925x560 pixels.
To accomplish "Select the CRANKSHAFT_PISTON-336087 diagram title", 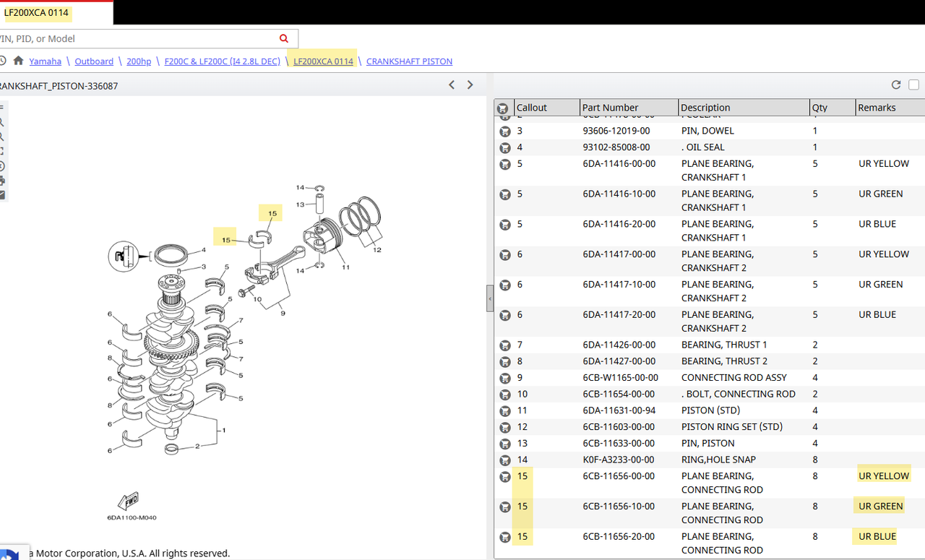I will click(58, 86).
